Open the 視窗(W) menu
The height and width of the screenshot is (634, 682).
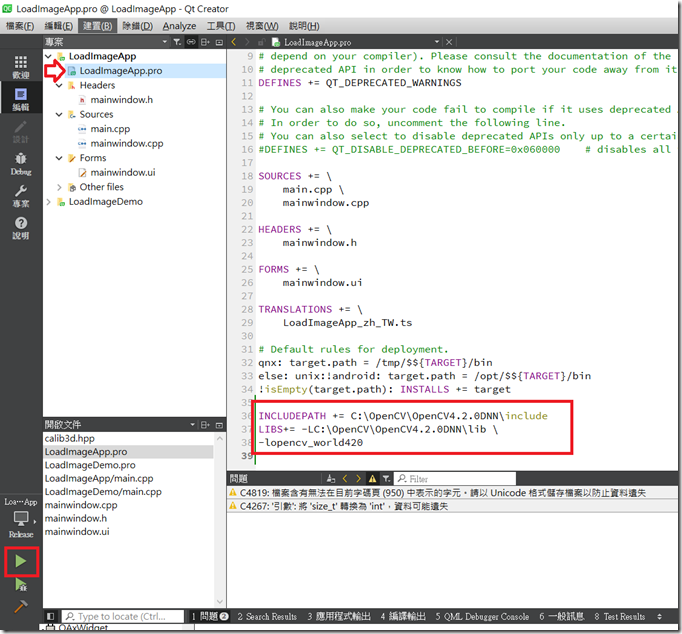click(x=262, y=26)
